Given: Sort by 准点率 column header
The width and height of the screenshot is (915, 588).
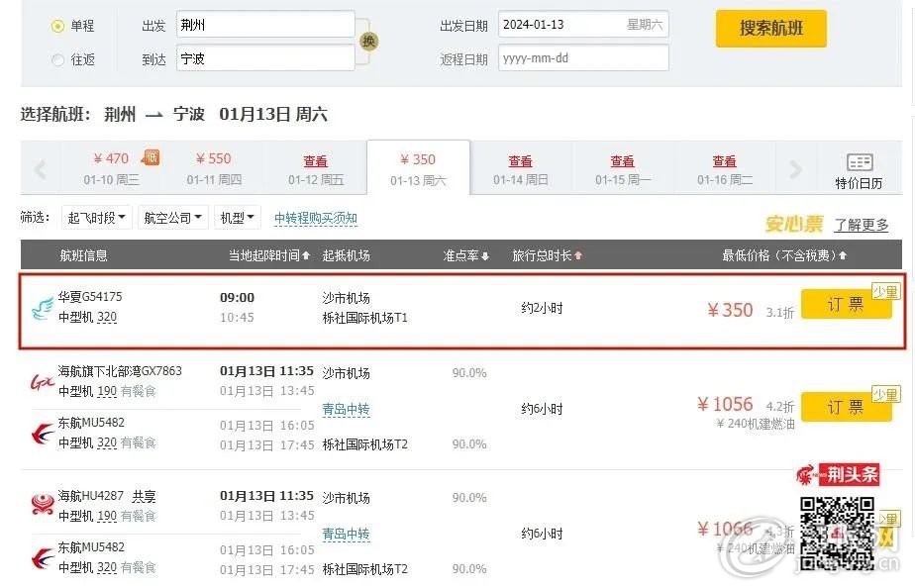Looking at the screenshot, I should (466, 255).
